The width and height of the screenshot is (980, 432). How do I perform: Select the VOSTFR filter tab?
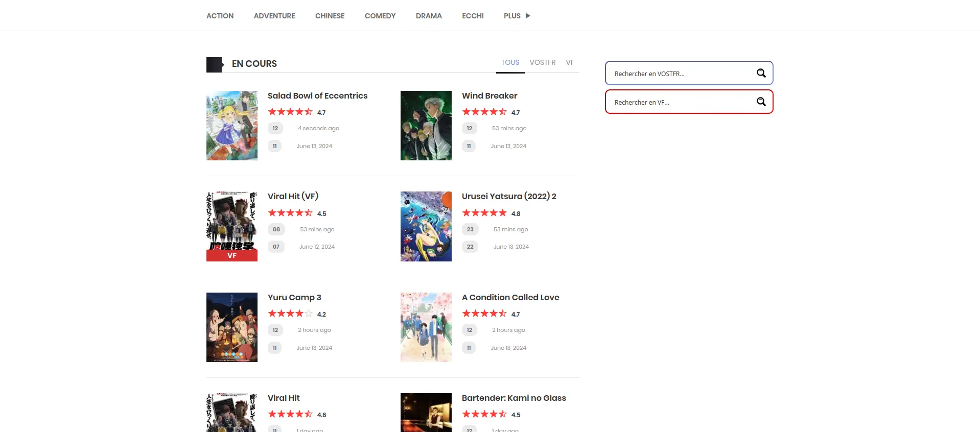point(543,62)
